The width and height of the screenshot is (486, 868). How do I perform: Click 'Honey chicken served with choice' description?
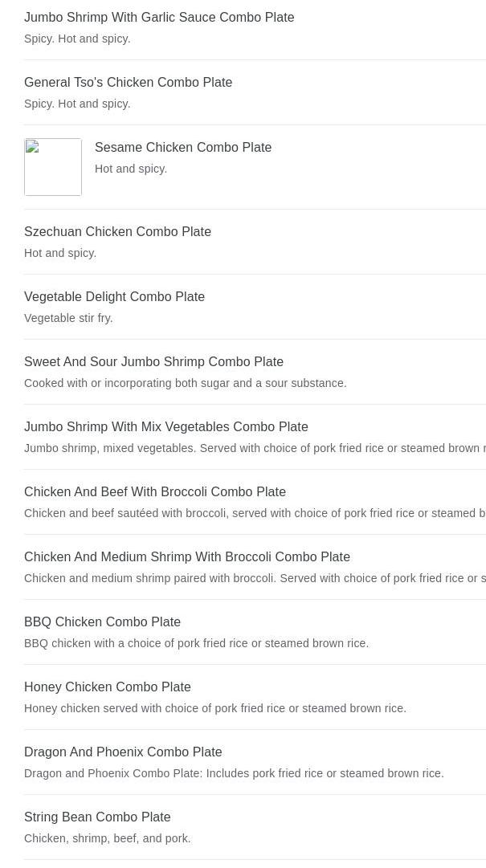(215, 708)
